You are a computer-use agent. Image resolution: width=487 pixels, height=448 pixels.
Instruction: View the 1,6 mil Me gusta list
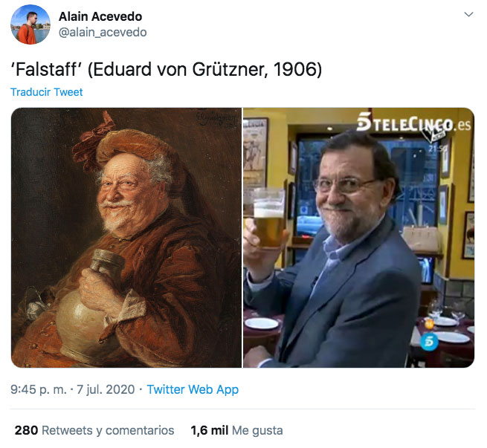(236, 430)
